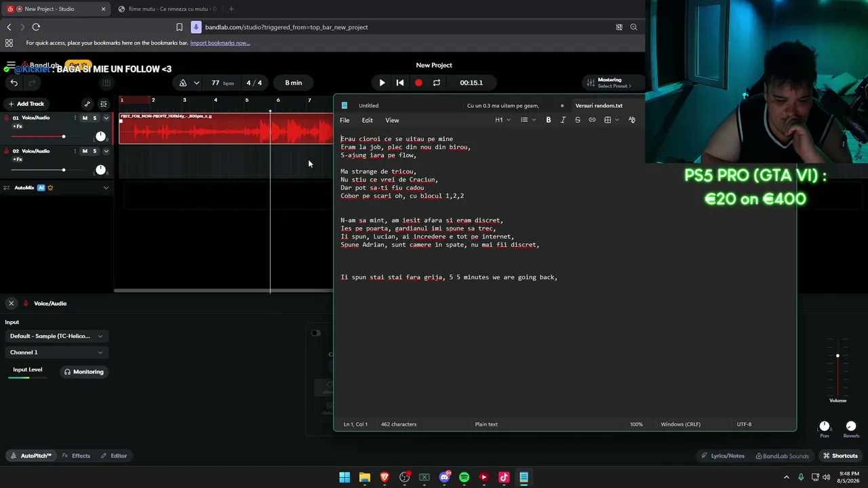Open the File menu in Notepad
Viewport: 868px width, 488px height.
coord(344,120)
